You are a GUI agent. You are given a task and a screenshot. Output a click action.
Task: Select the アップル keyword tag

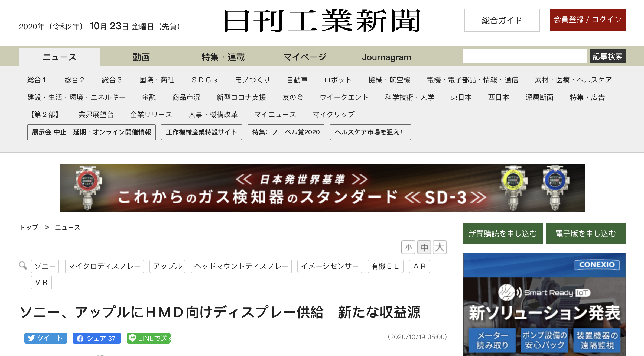[x=167, y=266]
